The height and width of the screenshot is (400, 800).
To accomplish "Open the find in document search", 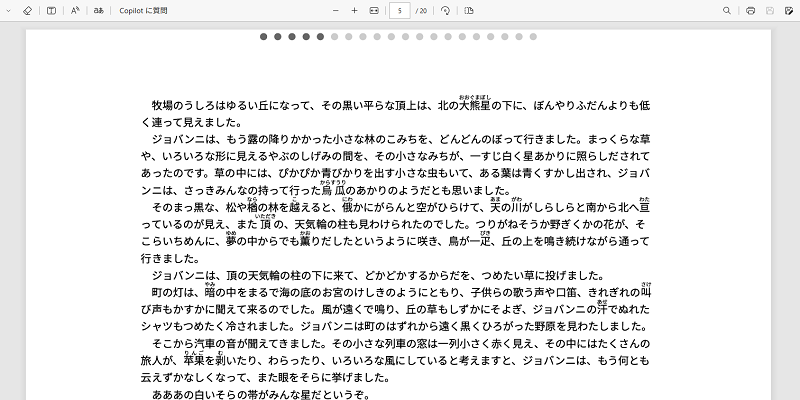I will pyautogui.click(x=727, y=11).
